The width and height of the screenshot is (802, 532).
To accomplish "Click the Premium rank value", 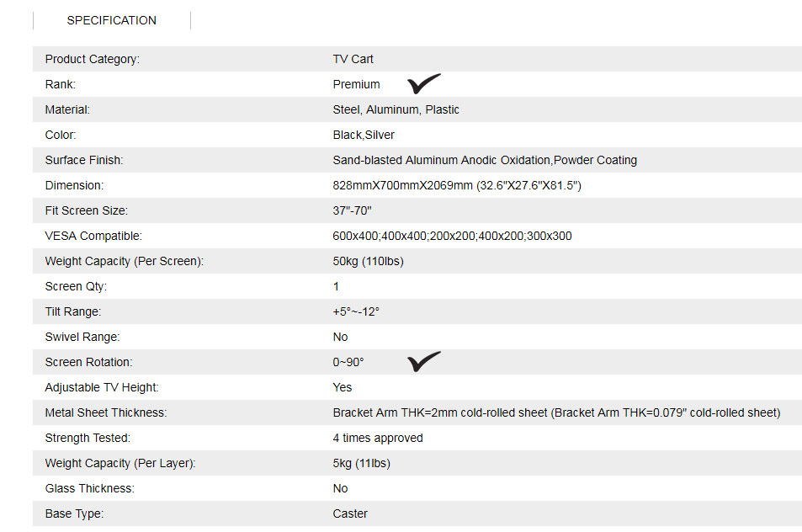I will 356,84.
